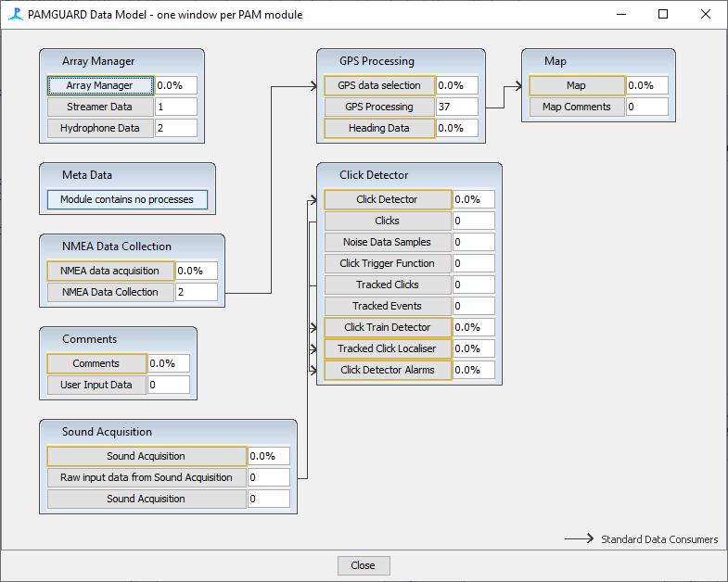The image size is (728, 582).
Task: Click the GPS Processing data block button
Action: (x=379, y=107)
